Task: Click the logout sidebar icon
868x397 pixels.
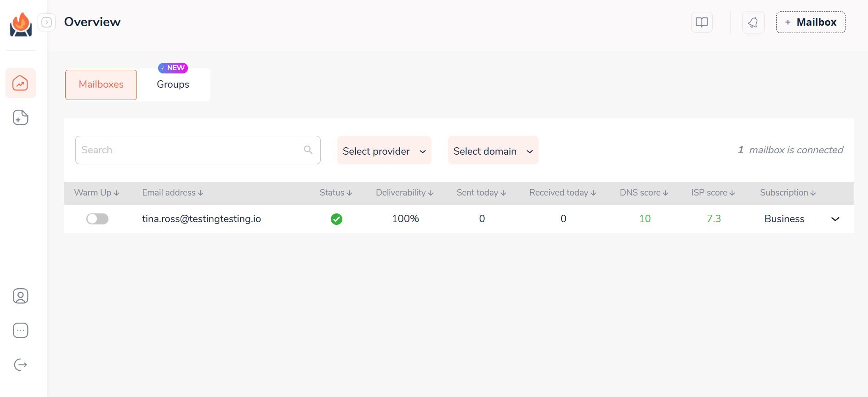Action: coord(20,365)
